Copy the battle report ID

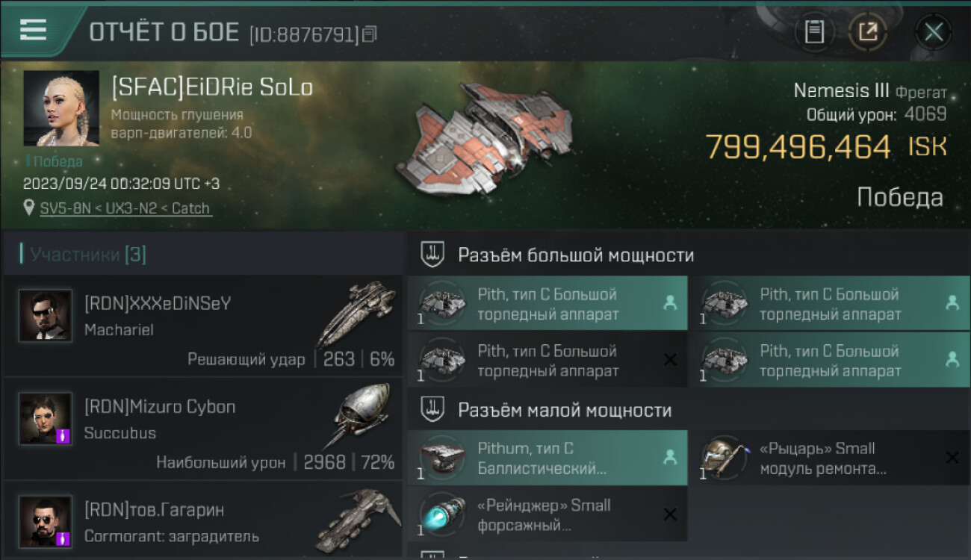(x=370, y=34)
